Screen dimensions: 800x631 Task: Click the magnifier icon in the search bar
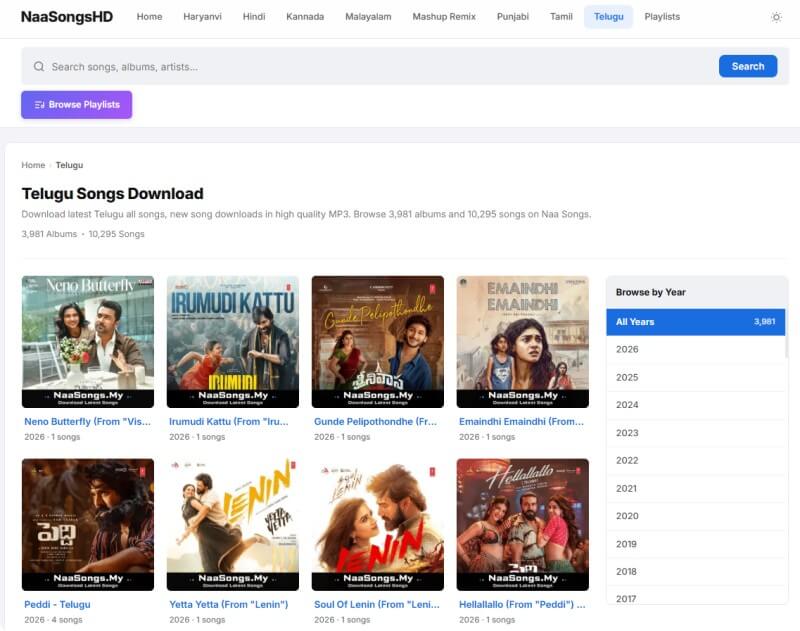point(39,66)
